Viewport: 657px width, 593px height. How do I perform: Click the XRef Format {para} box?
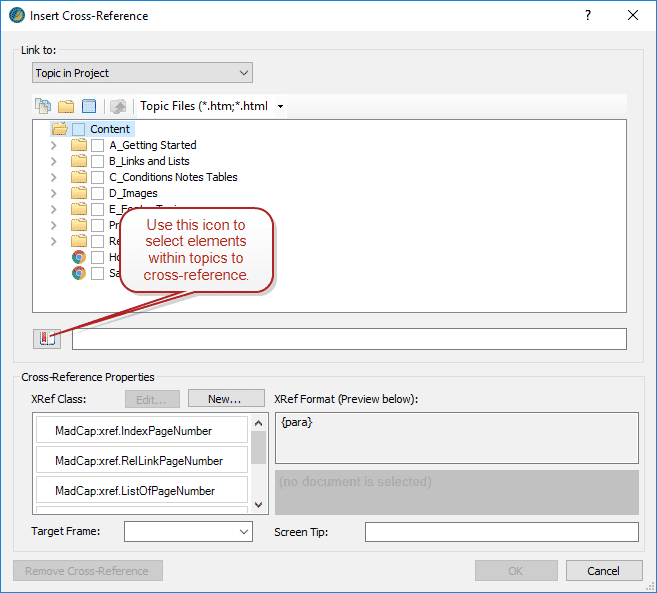457,438
